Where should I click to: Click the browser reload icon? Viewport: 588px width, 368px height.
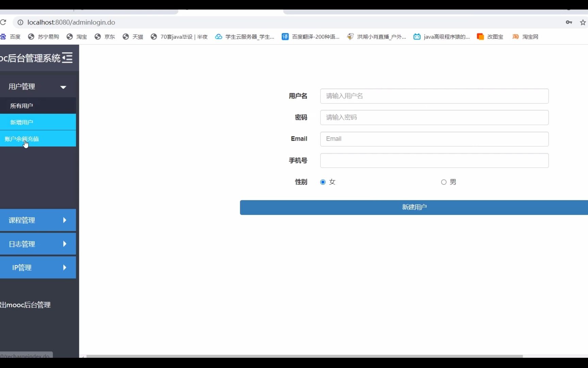pos(3,22)
